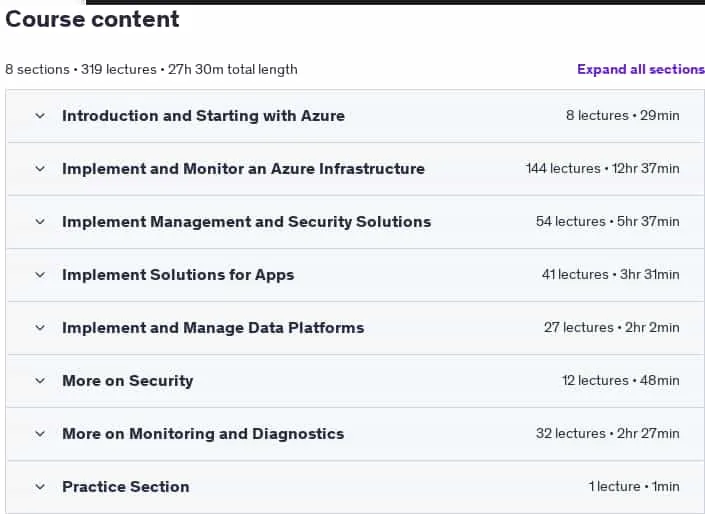
Task: Expand chevron for Introduction and Starting with Azure
Action: [x=40, y=116]
